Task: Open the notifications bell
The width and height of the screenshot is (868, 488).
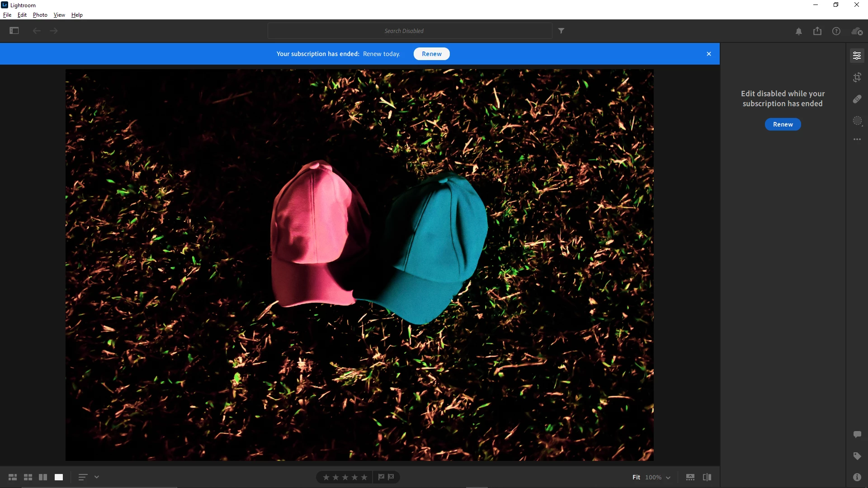Action: click(x=799, y=31)
